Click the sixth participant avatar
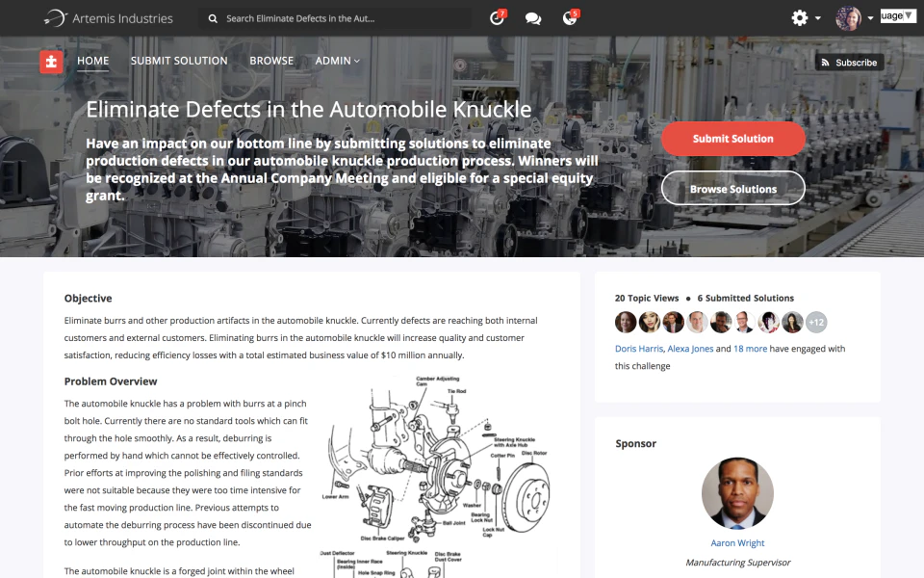 point(745,322)
